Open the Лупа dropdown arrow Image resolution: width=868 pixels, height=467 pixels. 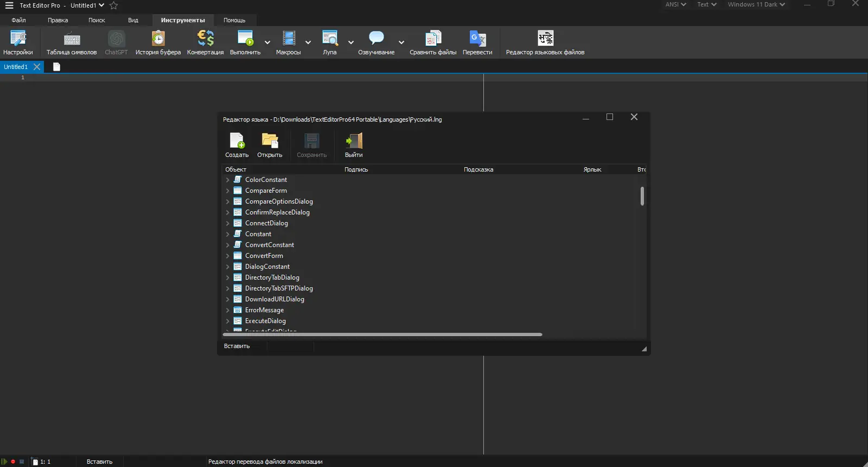351,42
